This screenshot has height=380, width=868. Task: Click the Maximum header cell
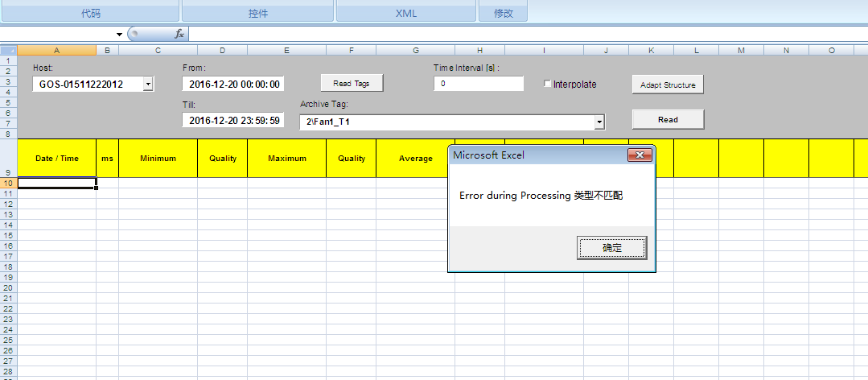[286, 158]
